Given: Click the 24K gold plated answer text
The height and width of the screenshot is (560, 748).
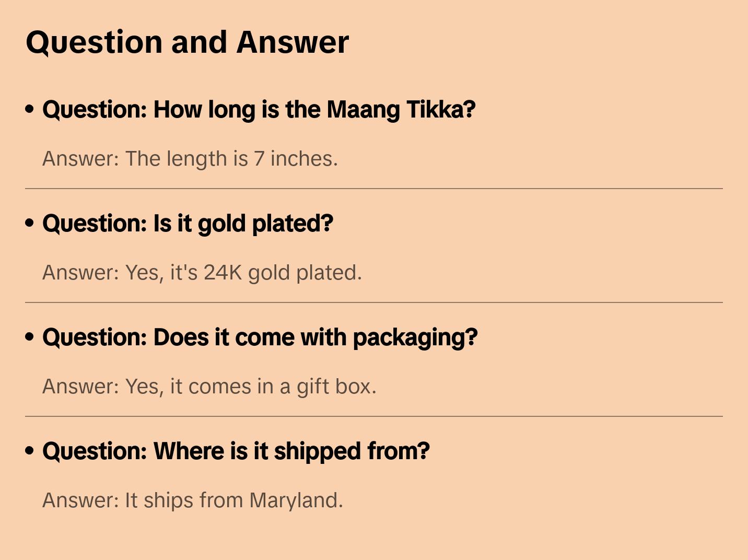Looking at the screenshot, I should [x=202, y=273].
